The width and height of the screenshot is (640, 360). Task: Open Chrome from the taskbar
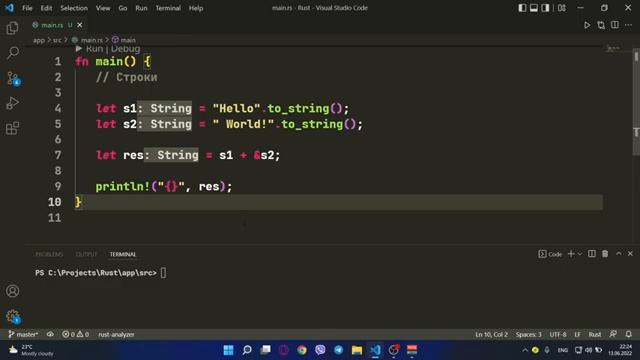pyautogui.click(x=302, y=350)
